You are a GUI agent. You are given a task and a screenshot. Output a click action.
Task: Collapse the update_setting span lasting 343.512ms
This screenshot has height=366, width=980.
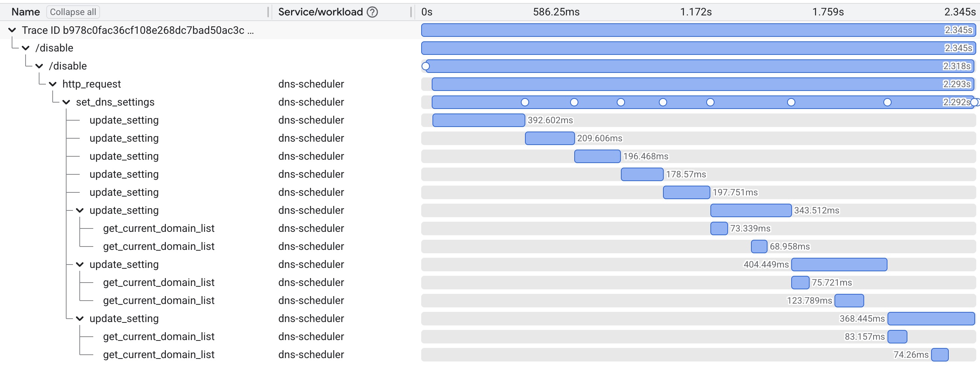[80, 210]
